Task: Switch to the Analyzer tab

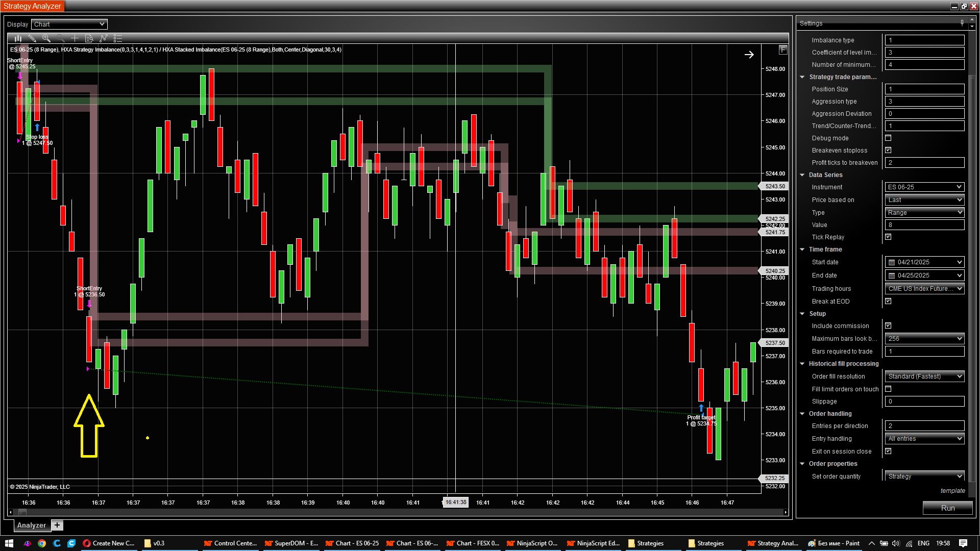Action: tap(31, 525)
